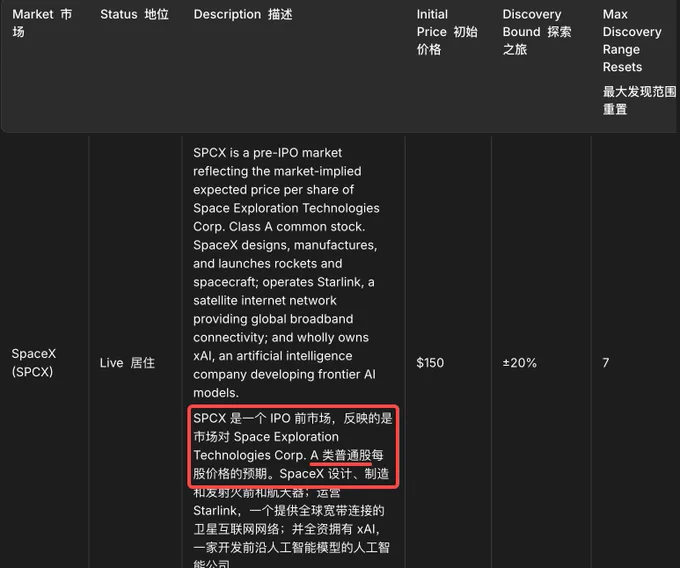Click the max resets value 7
Viewport: 680px width, 568px height.
605,362
